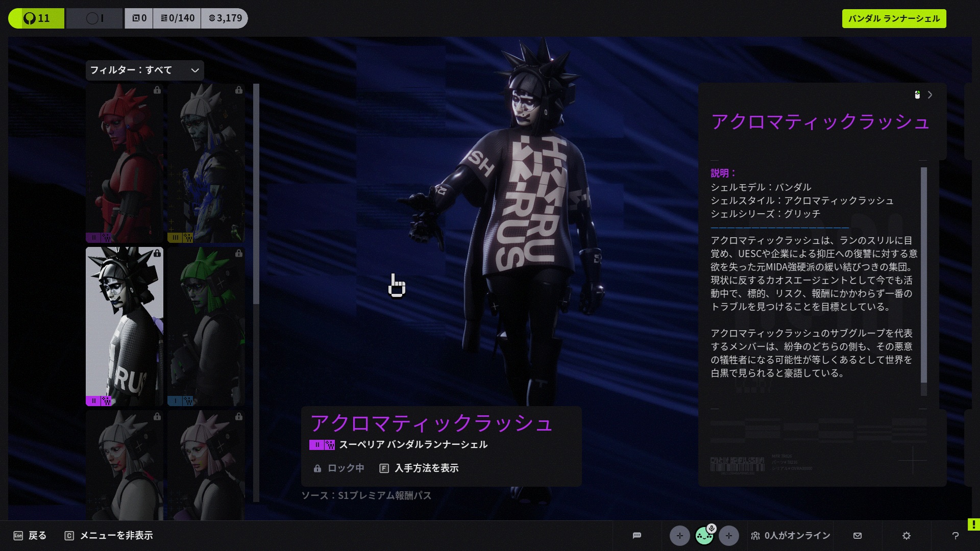This screenshot has height=551, width=980.
Task: Open the chat icon in bottom bar
Action: [636, 535]
